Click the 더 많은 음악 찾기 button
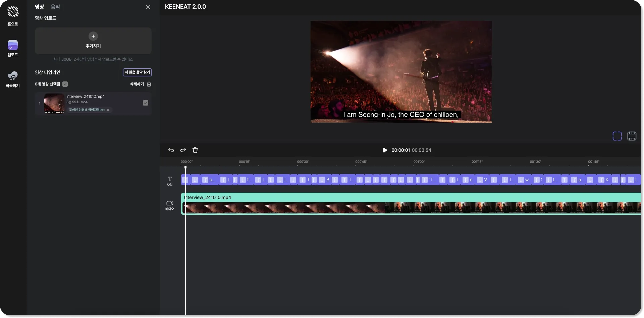This screenshot has height=318, width=644. point(137,72)
